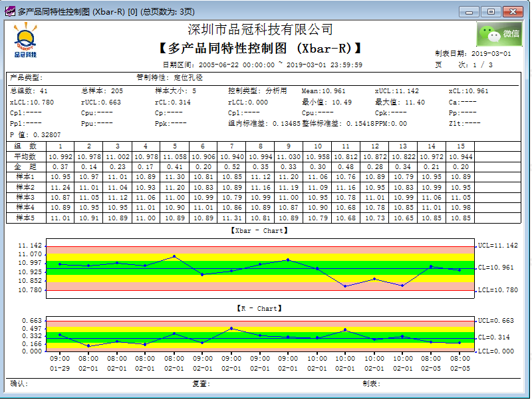Viewport: 532px width, 400px height.
Task: Select the xLCL:10.780 statistic
Action: click(x=32, y=102)
